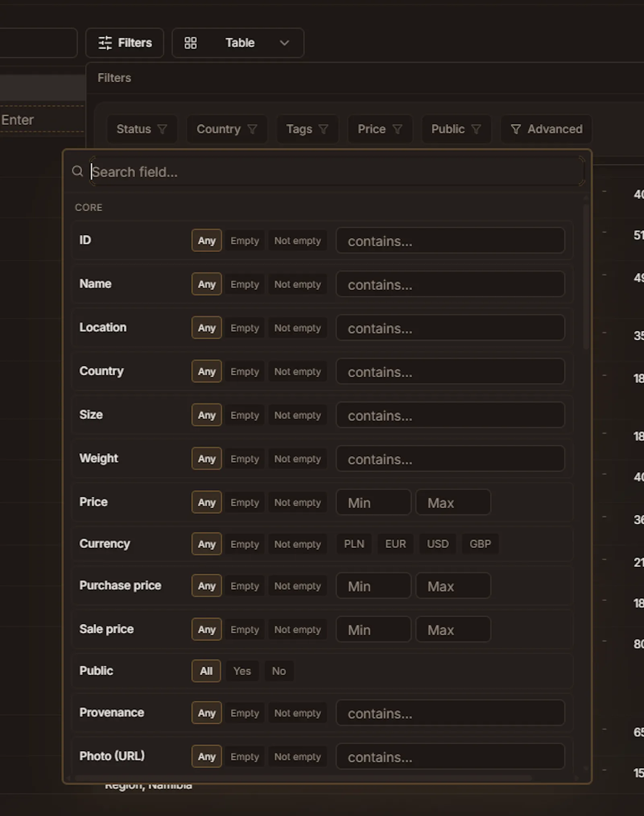The height and width of the screenshot is (816, 644).
Task: Click the Sale price Min input
Action: click(374, 629)
